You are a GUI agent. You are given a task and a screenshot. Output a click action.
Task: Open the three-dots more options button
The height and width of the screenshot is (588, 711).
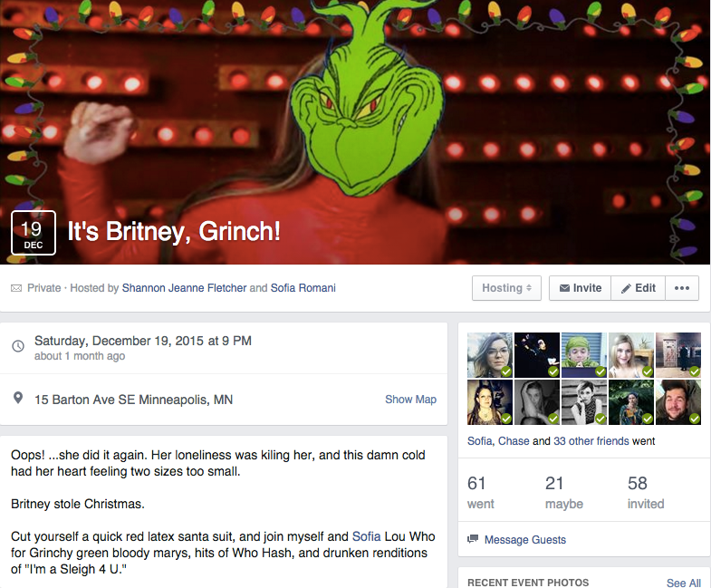click(x=681, y=288)
